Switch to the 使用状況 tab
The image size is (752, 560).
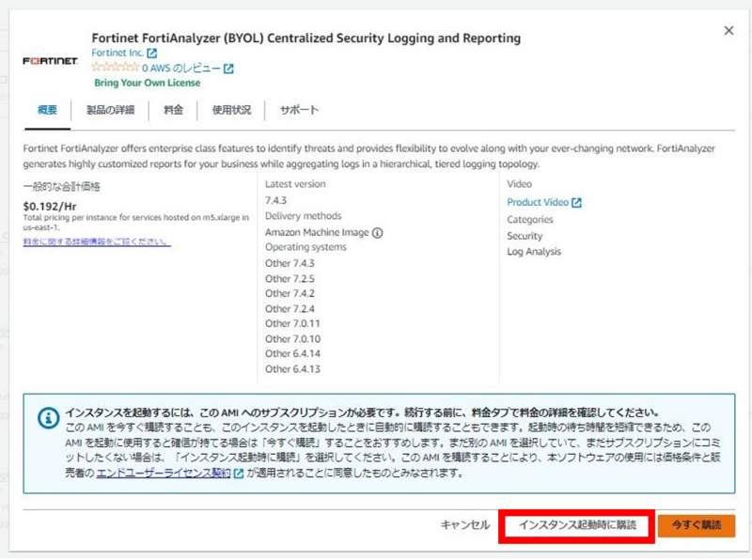(x=231, y=110)
